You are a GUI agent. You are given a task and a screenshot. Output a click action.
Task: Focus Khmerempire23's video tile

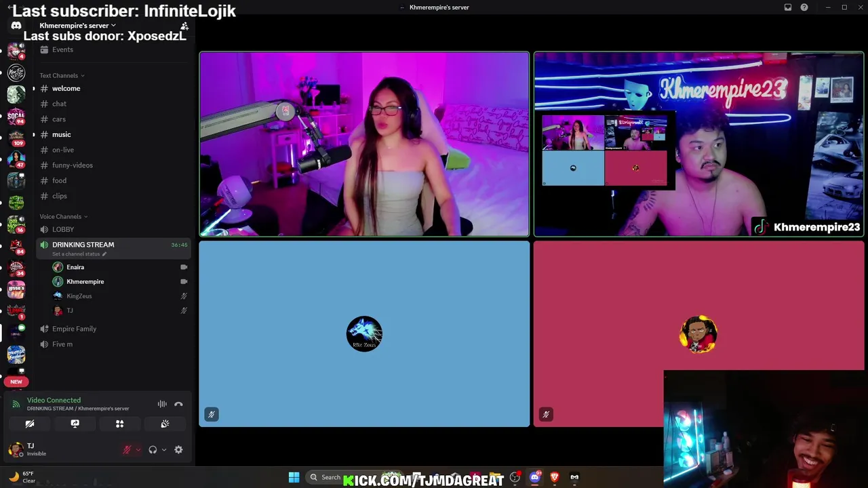[x=698, y=144]
